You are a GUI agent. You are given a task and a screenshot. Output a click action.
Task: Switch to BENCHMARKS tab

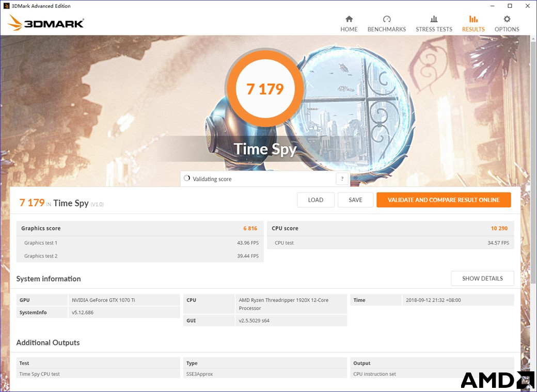pos(387,24)
